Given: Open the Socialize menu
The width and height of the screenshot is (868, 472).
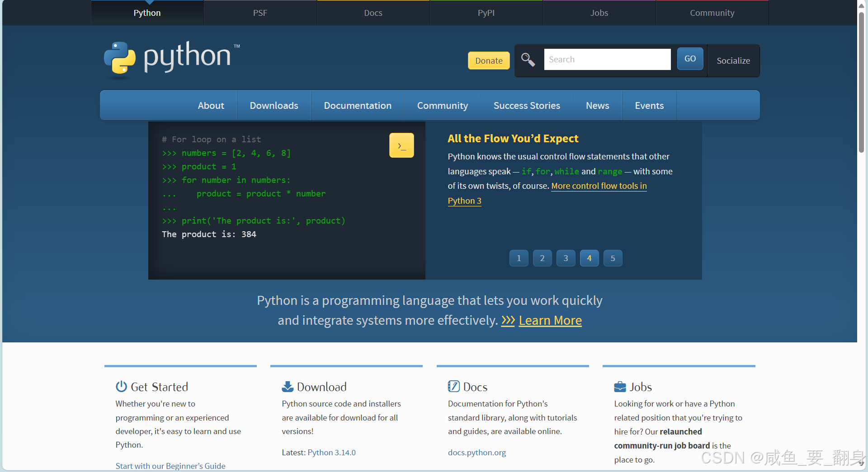Looking at the screenshot, I should click(733, 61).
